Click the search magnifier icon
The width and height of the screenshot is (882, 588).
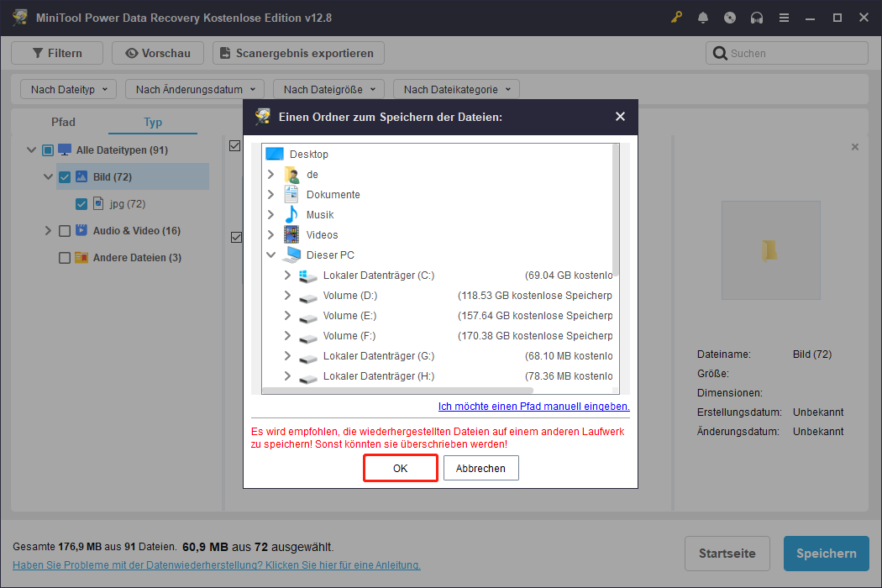[x=720, y=53]
